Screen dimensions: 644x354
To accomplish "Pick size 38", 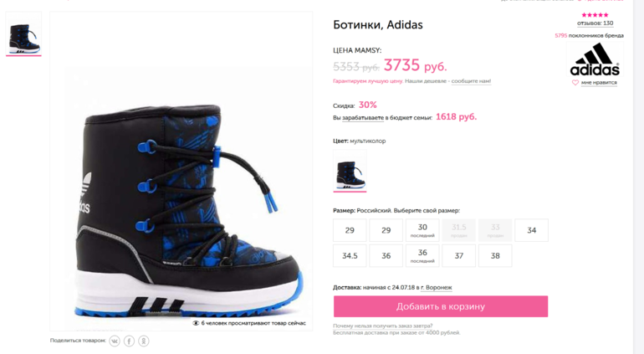I will tap(495, 256).
